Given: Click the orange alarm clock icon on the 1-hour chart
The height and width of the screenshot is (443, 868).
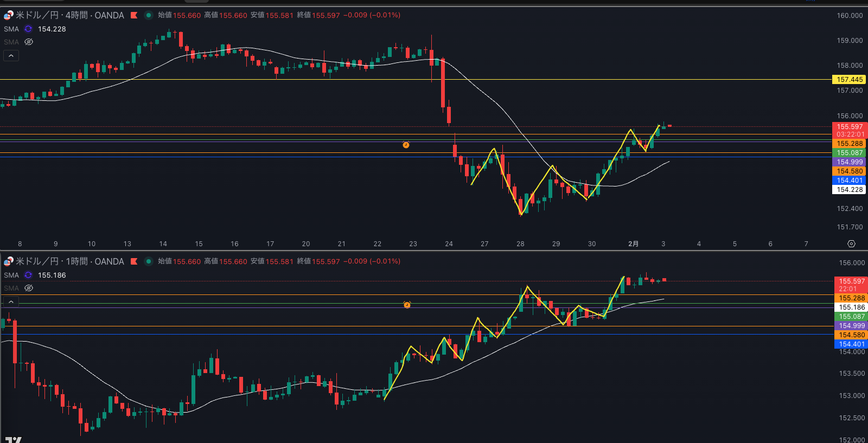Looking at the screenshot, I should (x=407, y=305).
